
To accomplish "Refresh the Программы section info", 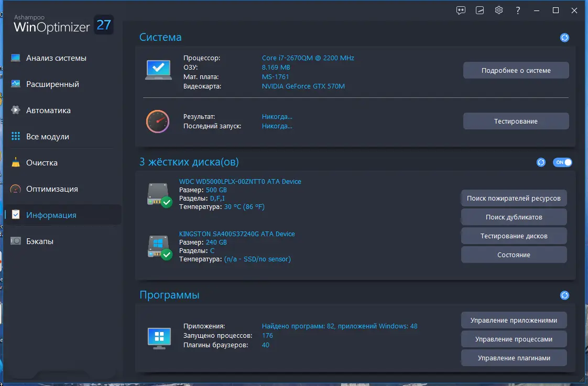I will click(564, 295).
